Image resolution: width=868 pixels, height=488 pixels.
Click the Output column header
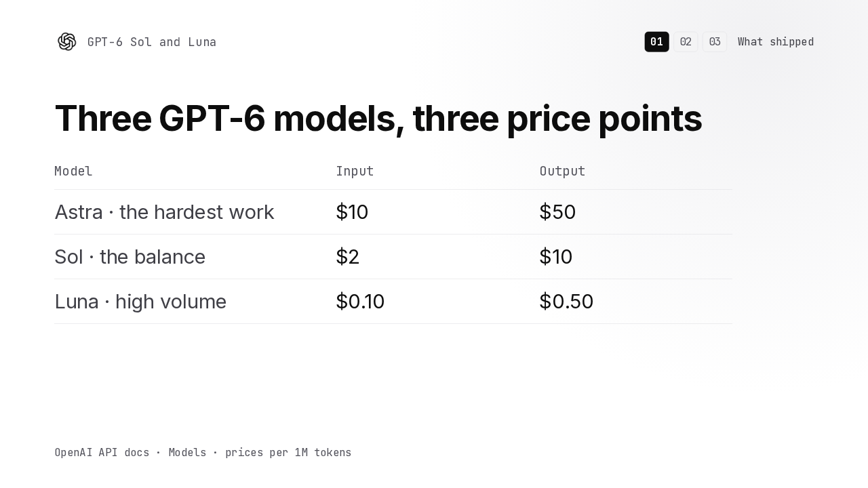click(x=562, y=171)
